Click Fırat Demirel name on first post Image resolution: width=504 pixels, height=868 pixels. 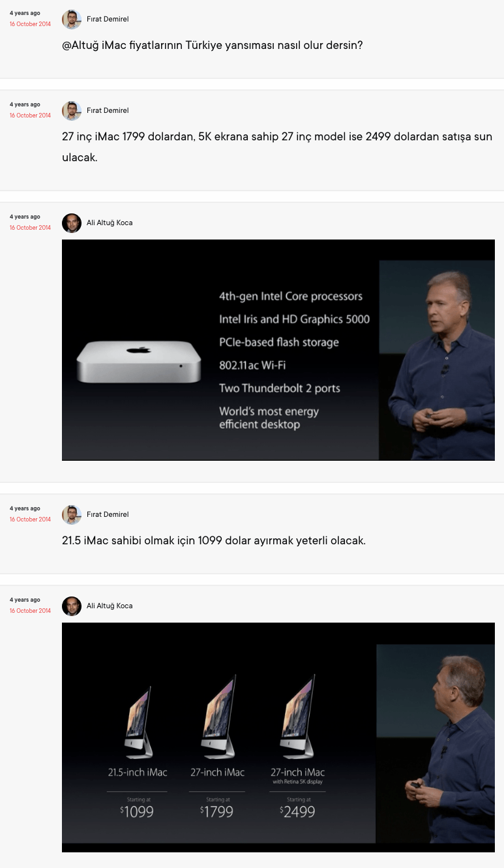(108, 20)
